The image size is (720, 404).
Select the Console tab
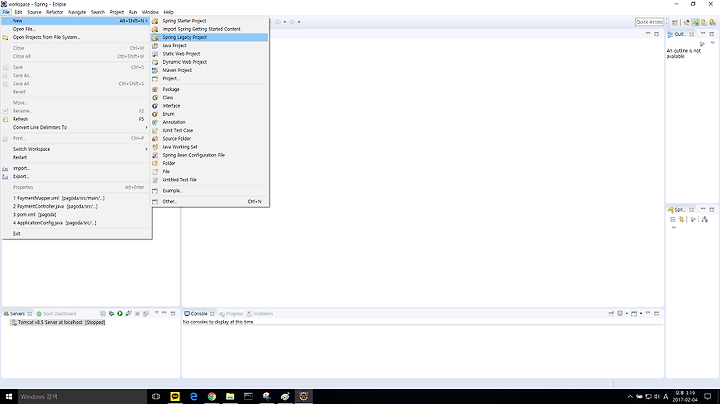click(x=197, y=314)
